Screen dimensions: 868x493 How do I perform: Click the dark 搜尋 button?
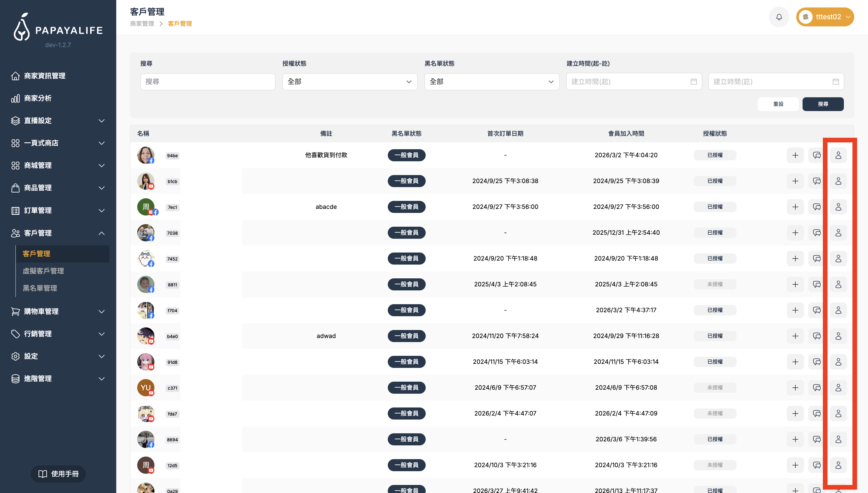click(823, 104)
